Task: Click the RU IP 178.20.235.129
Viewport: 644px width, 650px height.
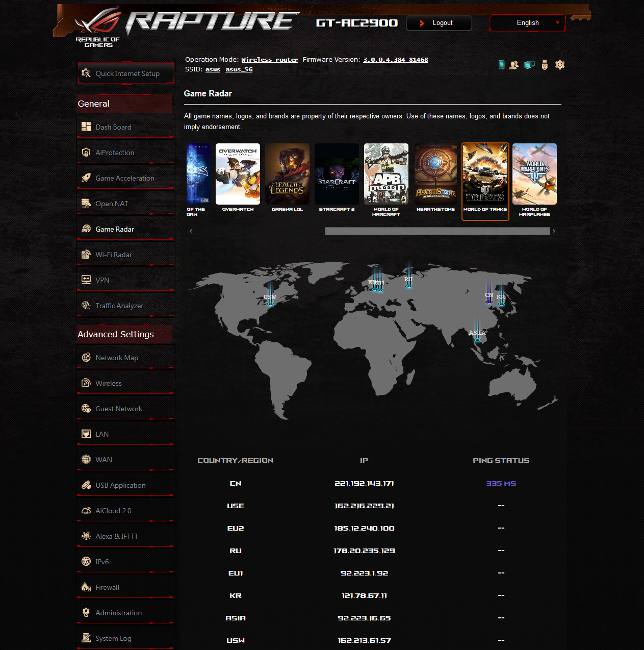Action: [x=364, y=551]
